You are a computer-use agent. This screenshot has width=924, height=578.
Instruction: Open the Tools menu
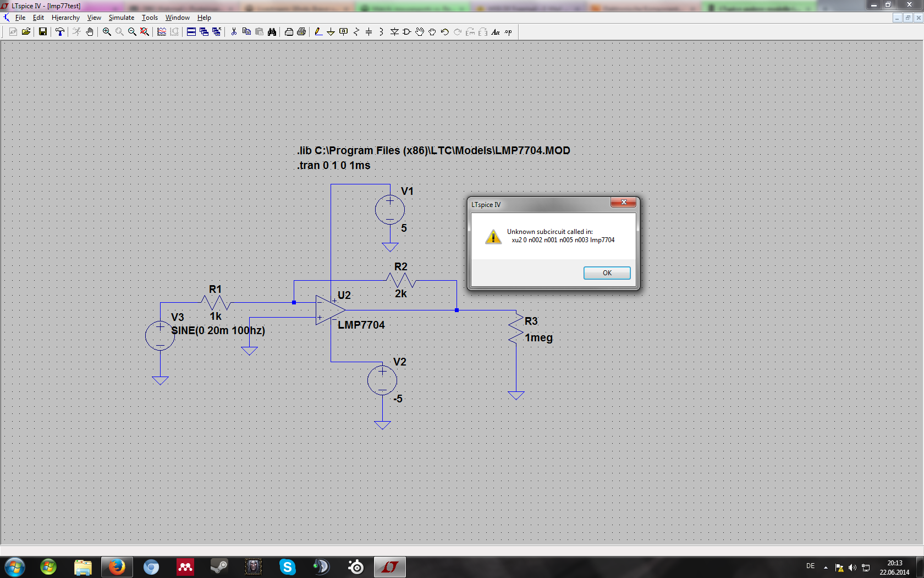(150, 18)
